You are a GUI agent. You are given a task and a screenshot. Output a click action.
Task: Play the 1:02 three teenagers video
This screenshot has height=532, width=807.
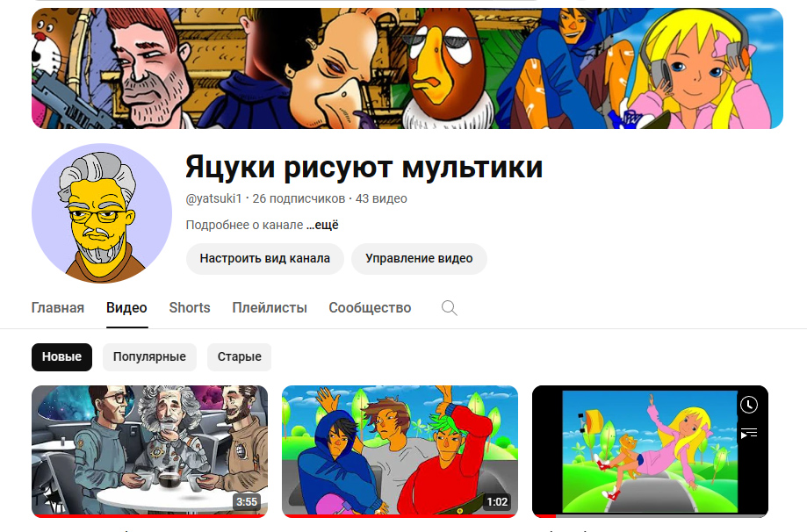[x=400, y=451]
